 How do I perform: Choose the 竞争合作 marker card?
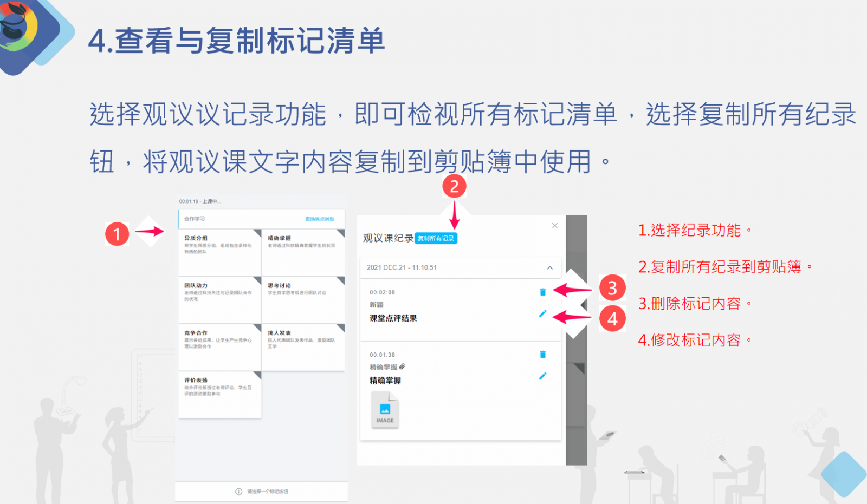(219, 346)
